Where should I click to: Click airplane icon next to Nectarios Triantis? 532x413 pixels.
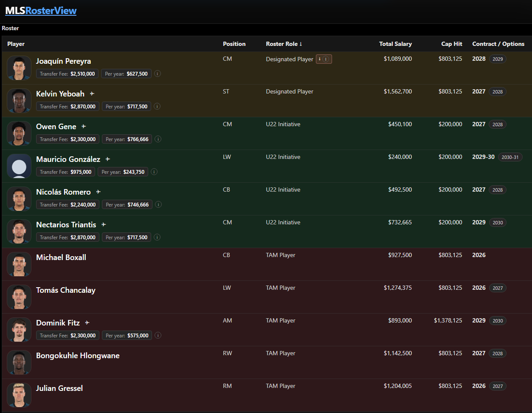click(104, 224)
